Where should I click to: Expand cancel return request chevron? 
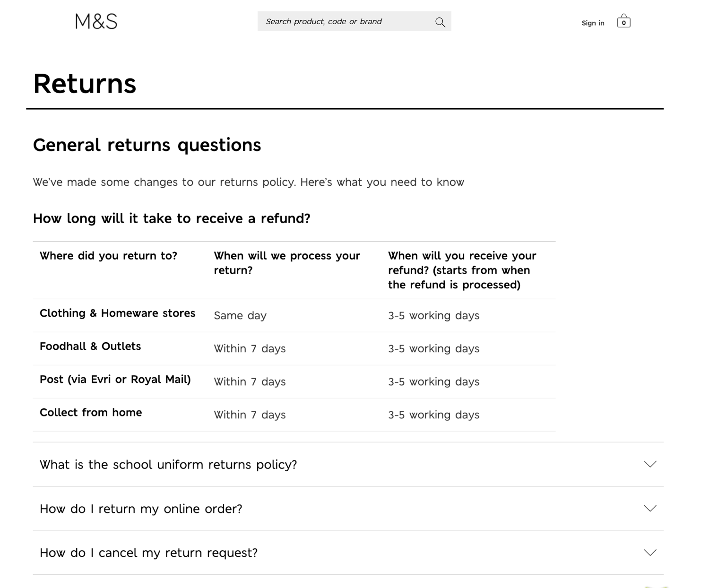point(650,553)
